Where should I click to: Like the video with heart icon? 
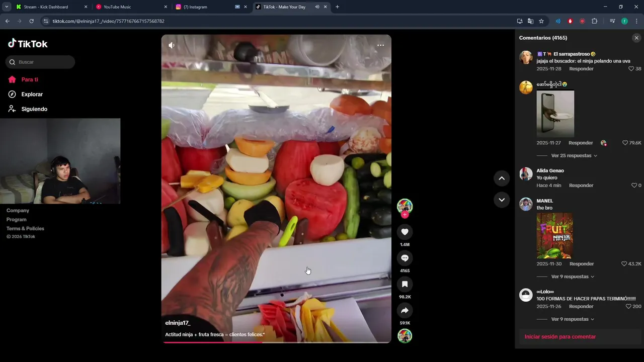point(405,232)
